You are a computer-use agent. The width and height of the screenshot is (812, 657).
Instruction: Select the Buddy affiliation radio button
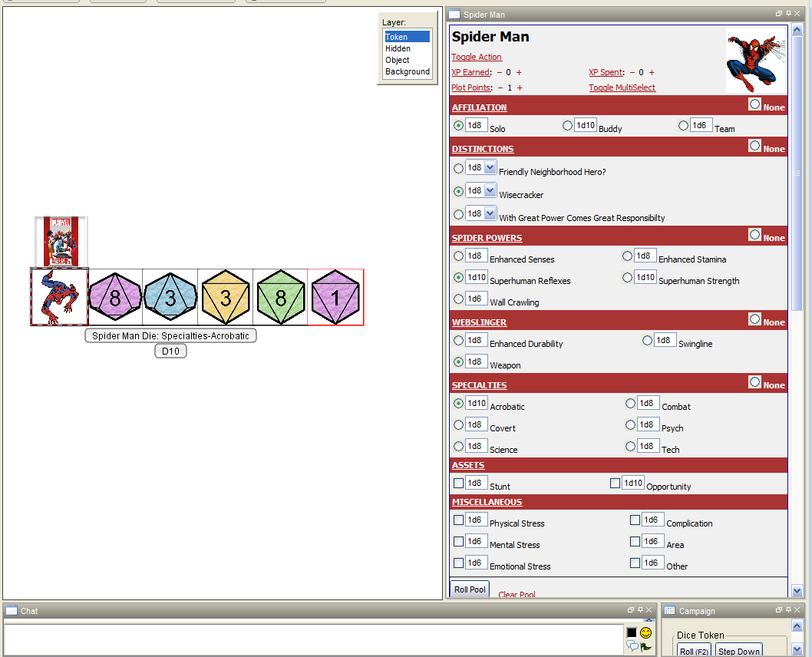point(568,125)
